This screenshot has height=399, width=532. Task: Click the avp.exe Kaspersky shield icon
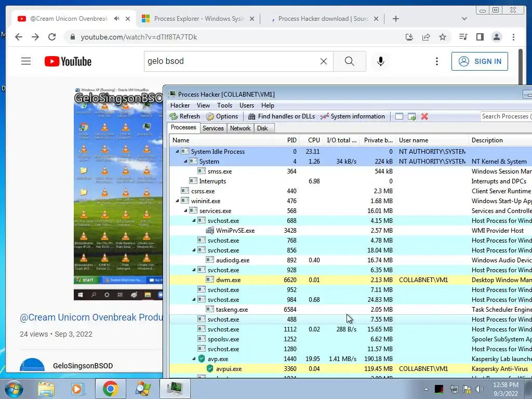[x=202, y=358]
